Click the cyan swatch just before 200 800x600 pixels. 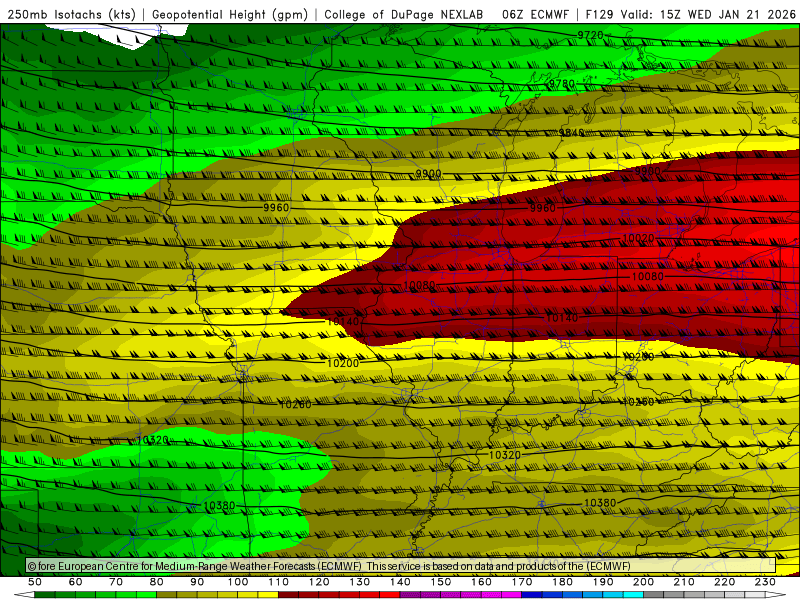point(633,595)
